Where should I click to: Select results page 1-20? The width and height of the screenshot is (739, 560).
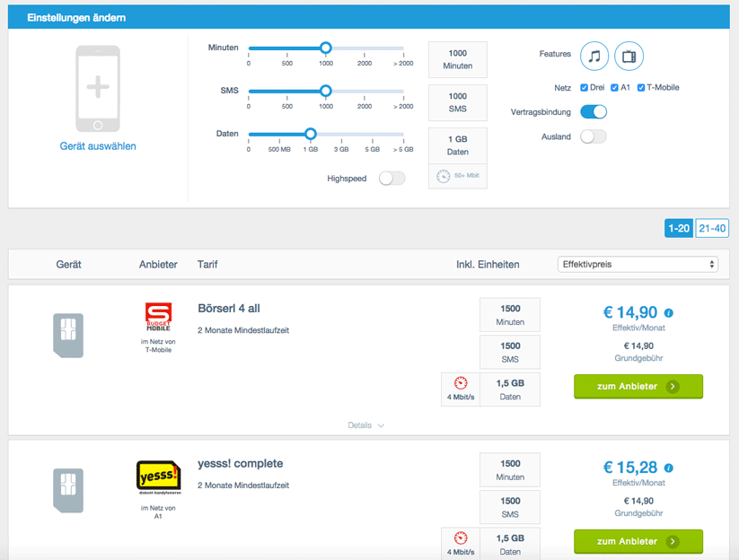pyautogui.click(x=678, y=229)
